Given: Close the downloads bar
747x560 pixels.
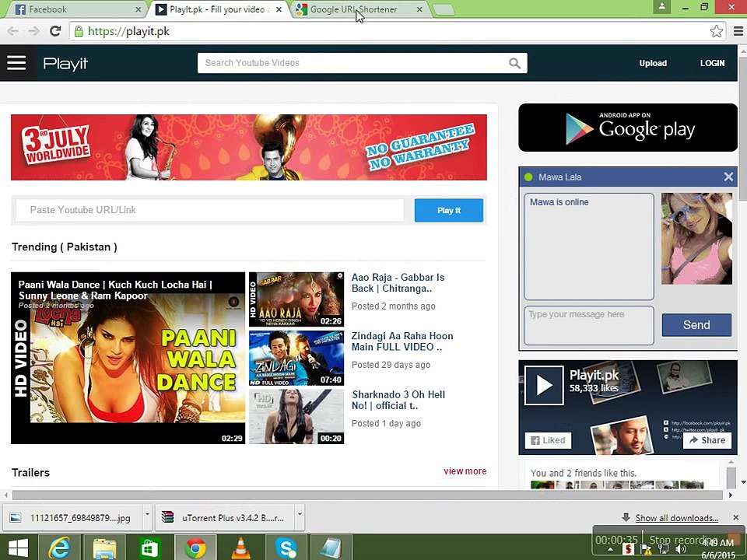Looking at the screenshot, I should pos(735,517).
